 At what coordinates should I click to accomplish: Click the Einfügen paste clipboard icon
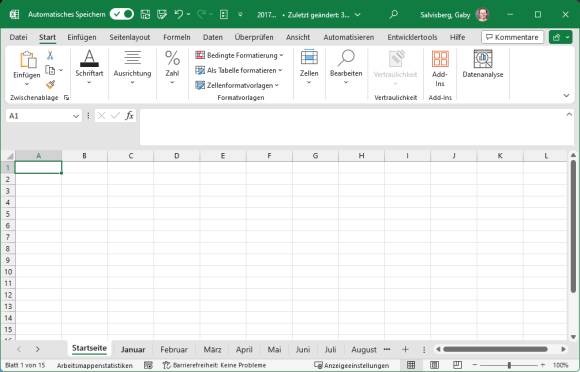click(28, 60)
